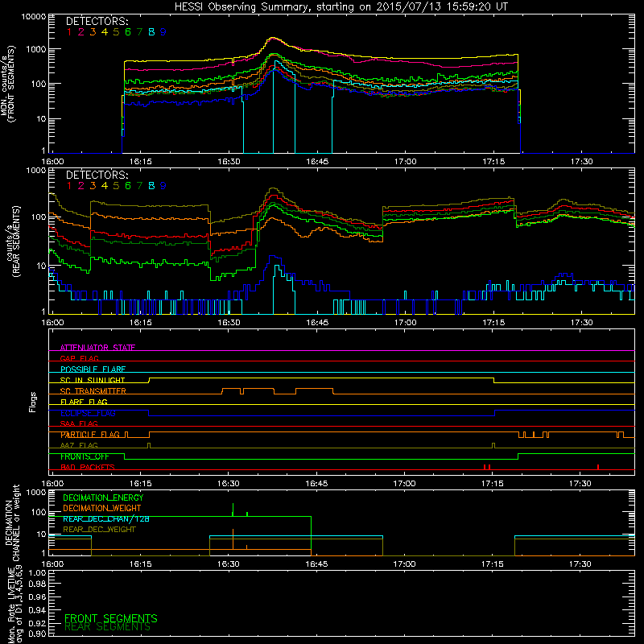Select green detector '6' in rear segments legend
The image size is (644, 644).
click(x=128, y=186)
